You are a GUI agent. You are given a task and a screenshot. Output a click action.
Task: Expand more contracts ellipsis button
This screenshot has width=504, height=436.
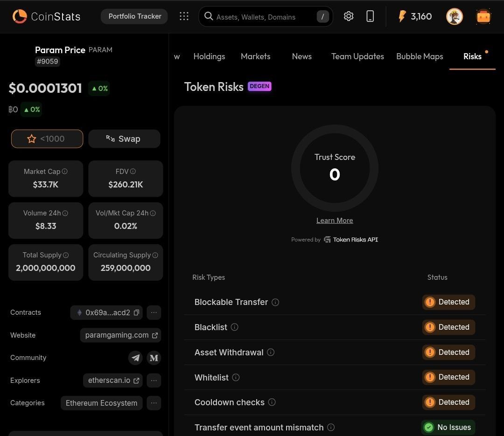click(x=154, y=312)
